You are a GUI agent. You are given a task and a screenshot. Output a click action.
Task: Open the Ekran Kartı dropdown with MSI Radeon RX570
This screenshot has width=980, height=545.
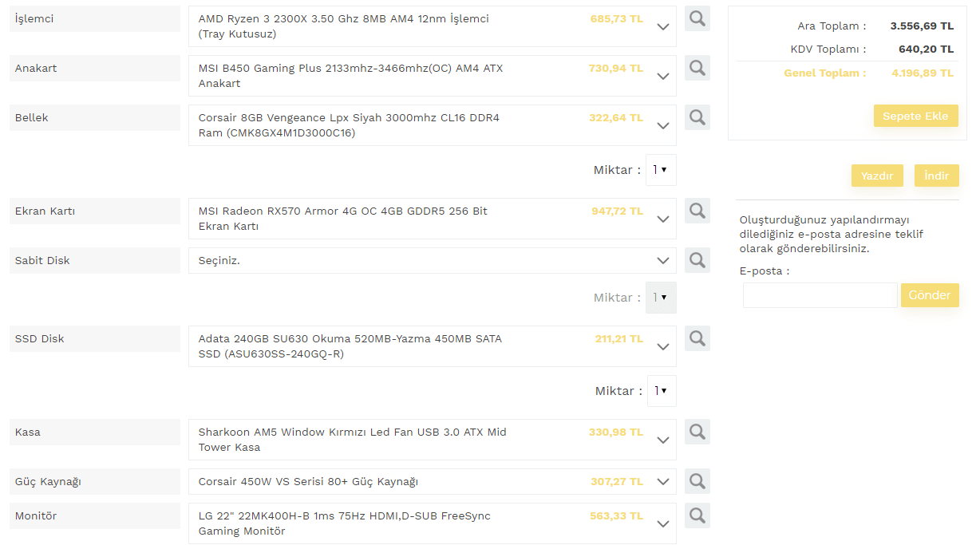click(433, 219)
